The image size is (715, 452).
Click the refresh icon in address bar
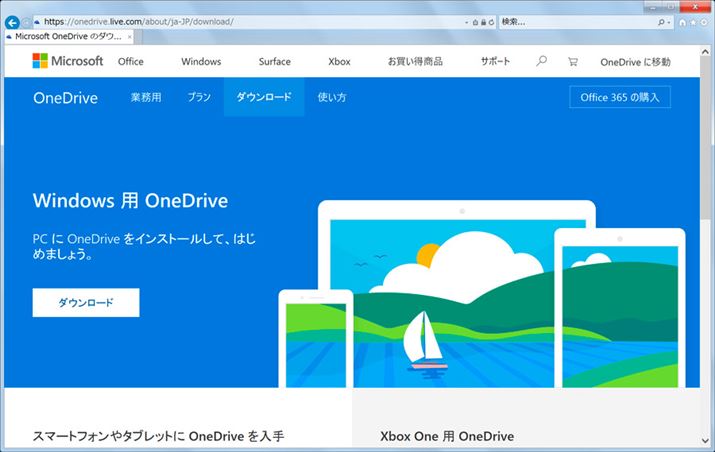tap(491, 22)
